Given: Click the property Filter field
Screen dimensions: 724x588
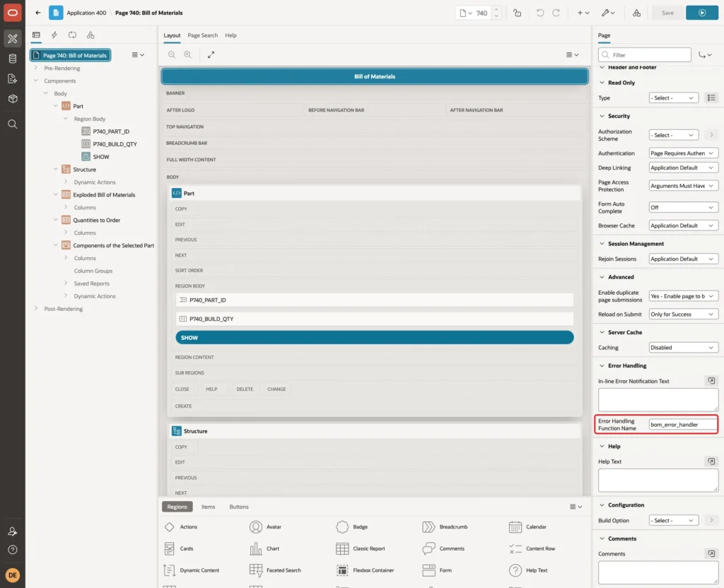Looking at the screenshot, I should 645,55.
